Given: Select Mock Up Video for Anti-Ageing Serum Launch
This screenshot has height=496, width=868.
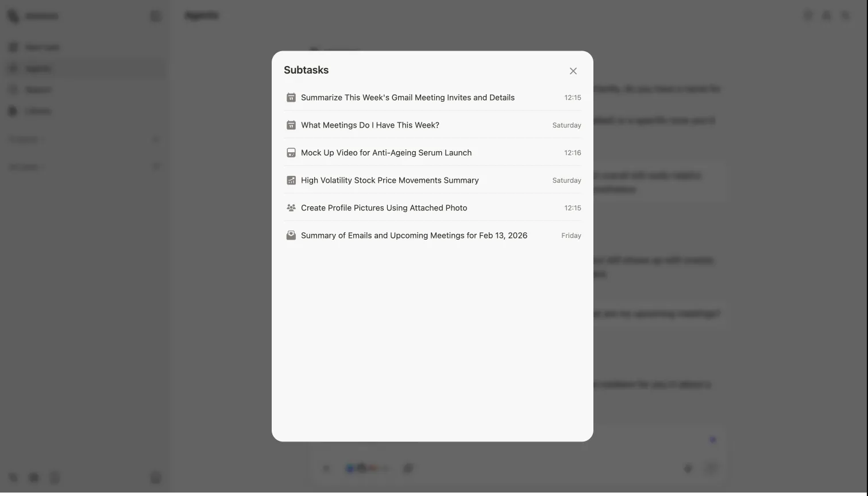Looking at the screenshot, I should 386,153.
